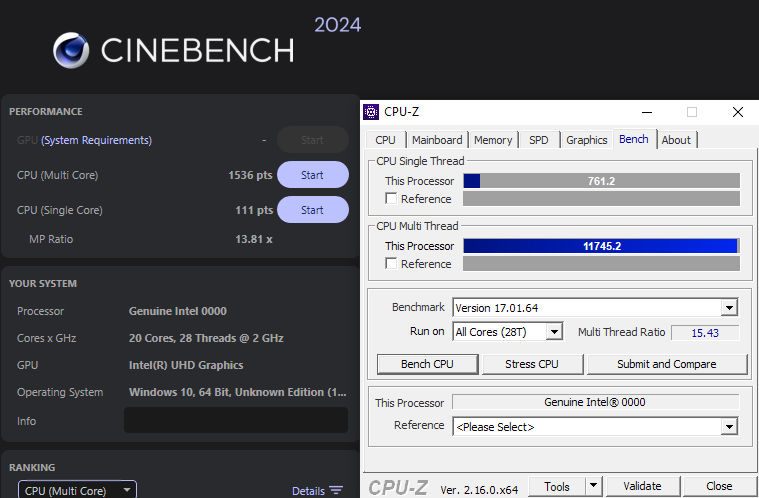Click the 20 Cores, 28 Threads text
This screenshot has height=498, width=759.
click(206, 338)
